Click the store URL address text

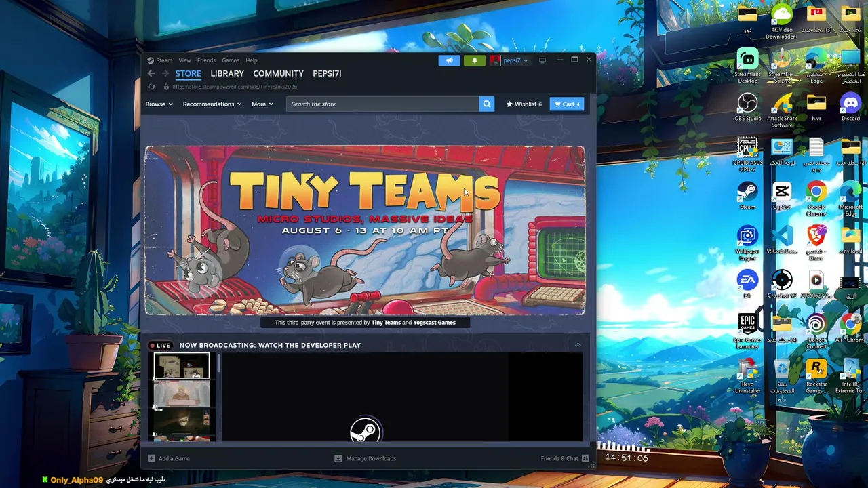click(235, 87)
